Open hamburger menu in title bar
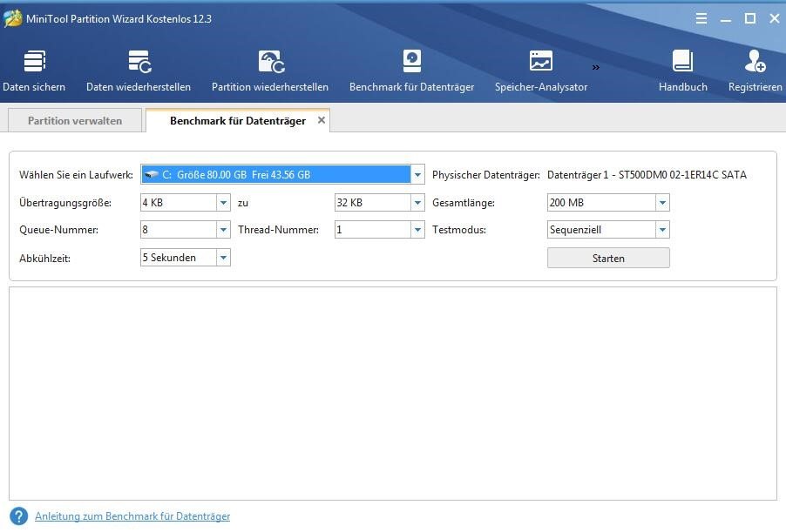Image resolution: width=786 pixels, height=532 pixels. pos(701,19)
